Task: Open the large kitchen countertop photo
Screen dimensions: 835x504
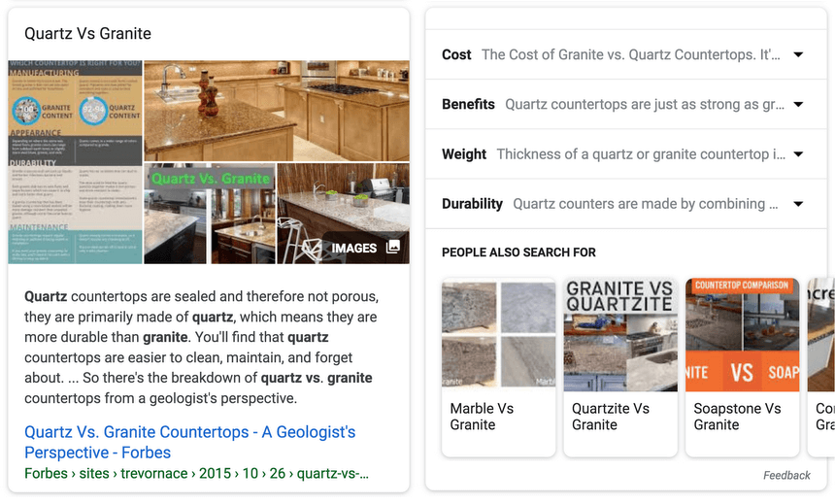Action: 276,110
